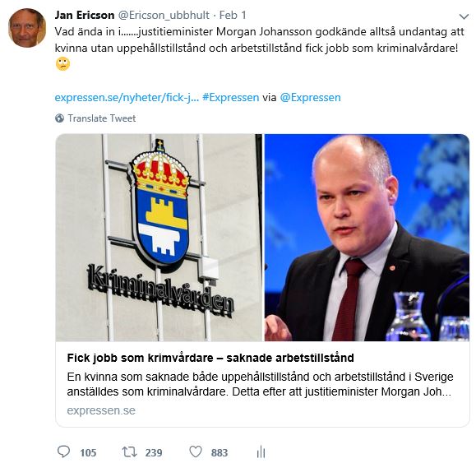This screenshot has height=463, width=476.
Task: Open the @Ericson_ubbhult handle
Action: (x=164, y=15)
